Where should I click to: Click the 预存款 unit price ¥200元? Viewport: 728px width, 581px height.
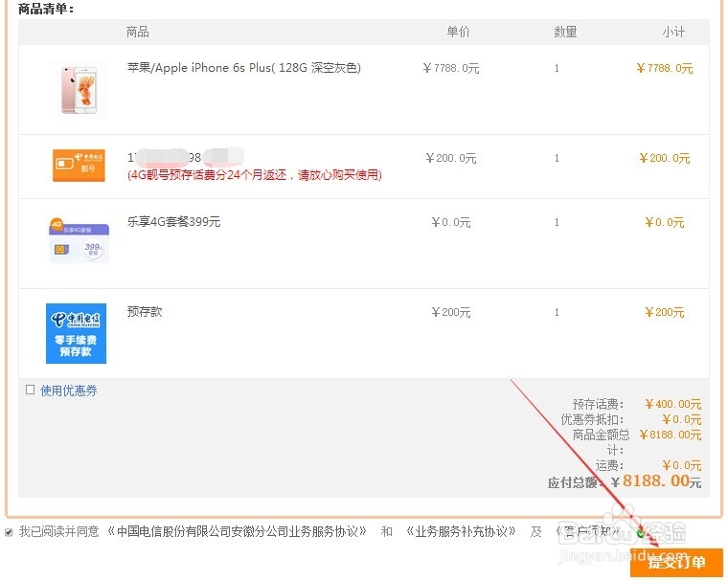(451, 312)
